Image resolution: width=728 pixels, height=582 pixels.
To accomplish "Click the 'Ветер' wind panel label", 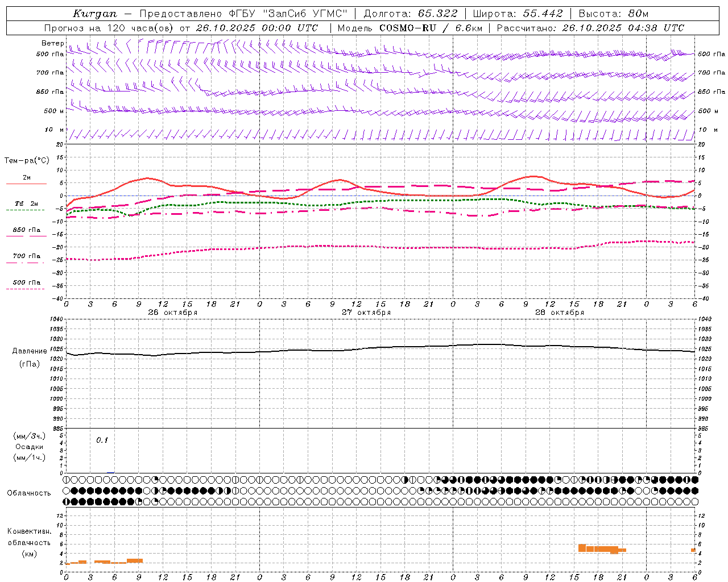I will [52, 43].
